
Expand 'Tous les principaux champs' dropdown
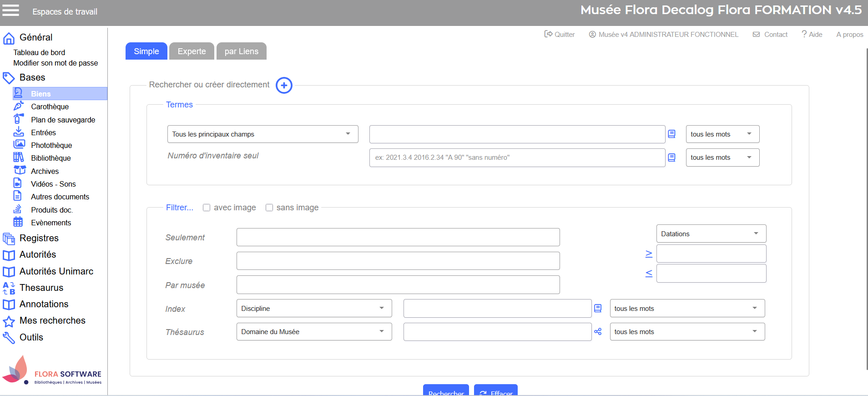coord(262,134)
